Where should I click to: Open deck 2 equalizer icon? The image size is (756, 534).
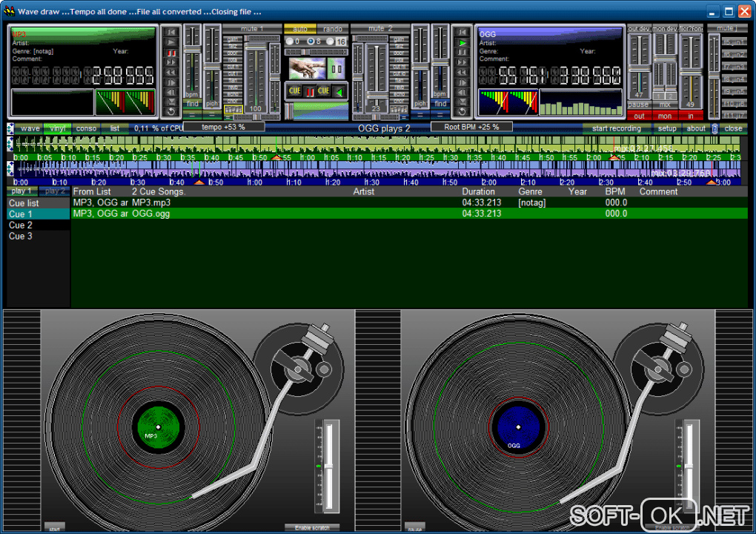[399, 109]
